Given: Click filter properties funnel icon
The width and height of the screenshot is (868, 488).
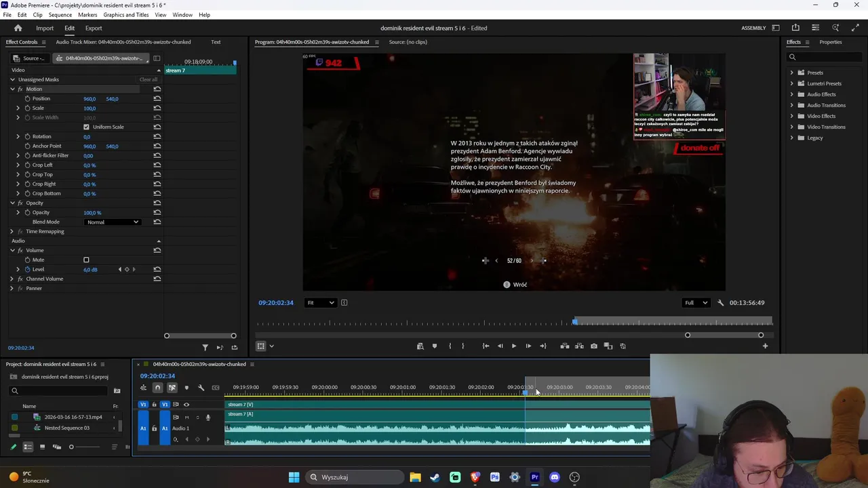Looking at the screenshot, I should pos(205,348).
